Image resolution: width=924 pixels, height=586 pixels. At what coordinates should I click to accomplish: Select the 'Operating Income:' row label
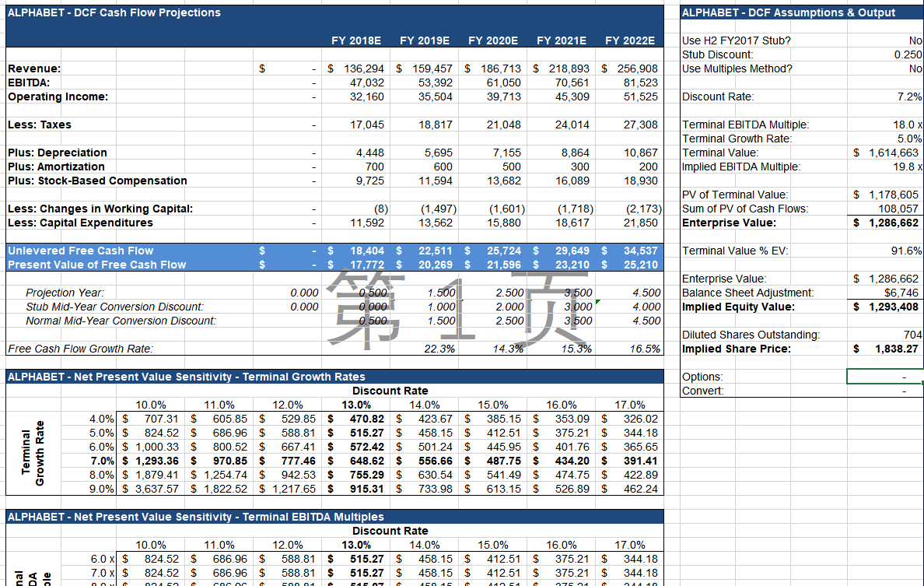[x=58, y=96]
